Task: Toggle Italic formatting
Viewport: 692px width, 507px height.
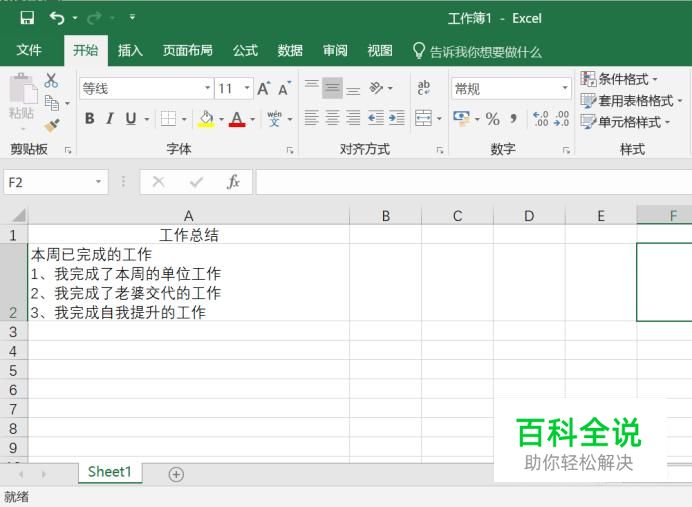Action: [x=110, y=118]
